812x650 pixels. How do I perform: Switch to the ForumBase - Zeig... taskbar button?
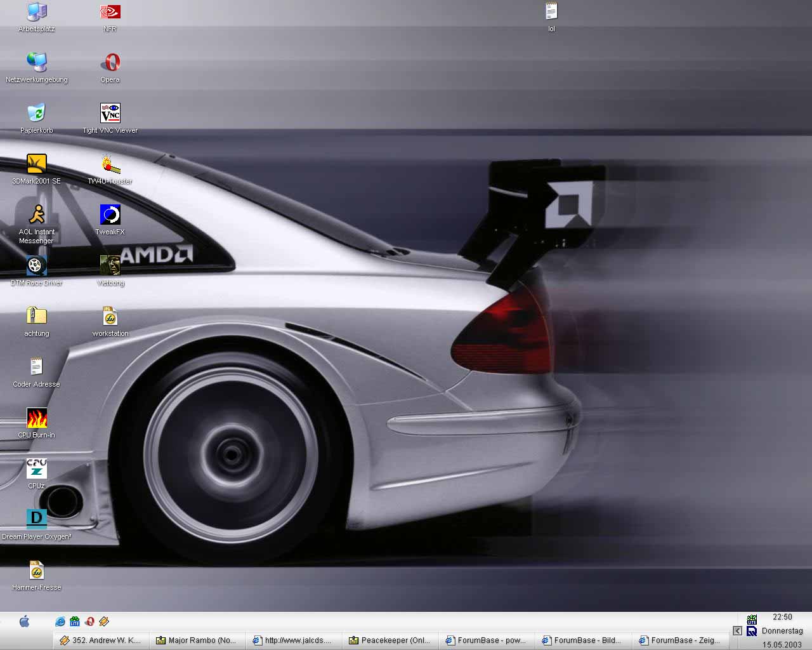tap(681, 640)
